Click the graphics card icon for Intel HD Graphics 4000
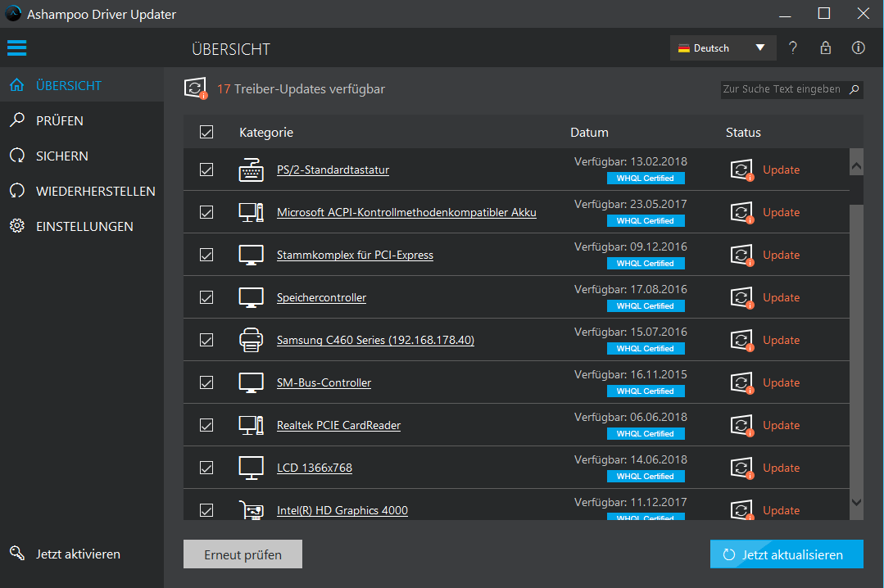 pyautogui.click(x=251, y=510)
